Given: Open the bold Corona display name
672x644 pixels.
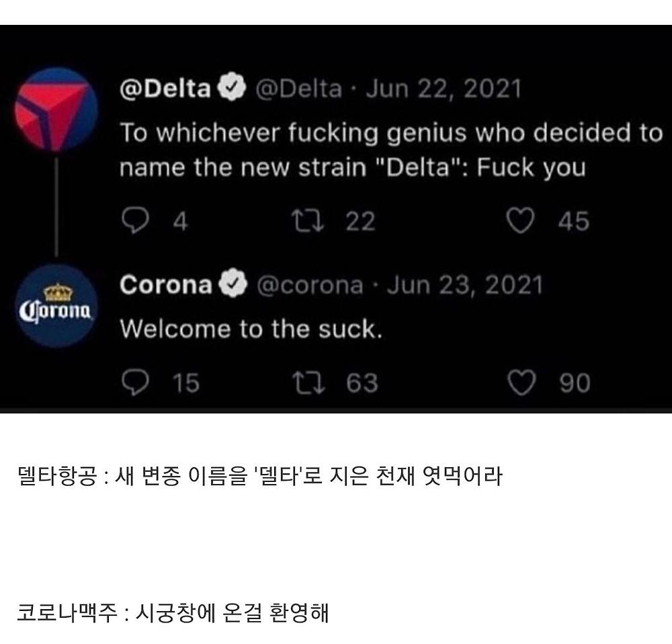Looking at the screenshot, I should pos(165,286).
